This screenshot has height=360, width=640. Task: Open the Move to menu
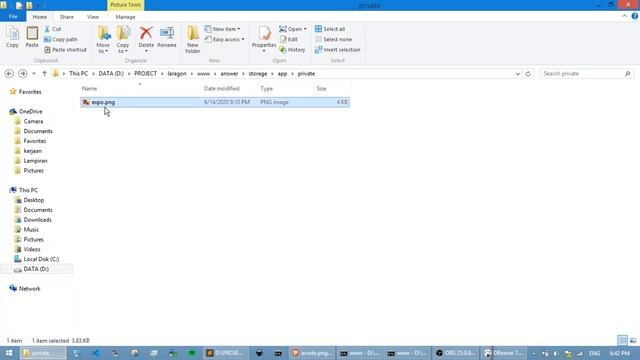[103, 40]
